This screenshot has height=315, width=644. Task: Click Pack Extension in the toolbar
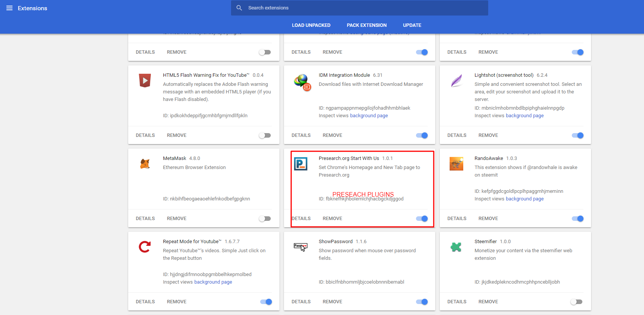[367, 25]
